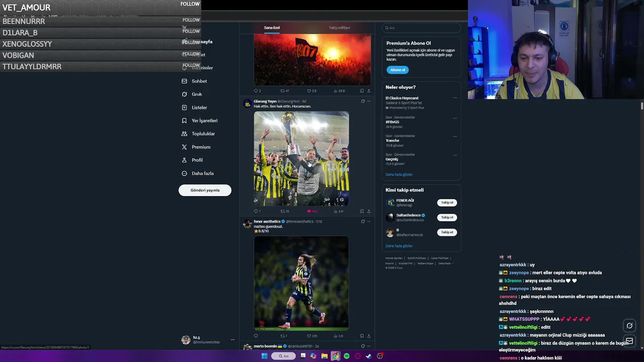Bookmark the Glarung Yayın post
644x362 pixels.
[362, 211]
